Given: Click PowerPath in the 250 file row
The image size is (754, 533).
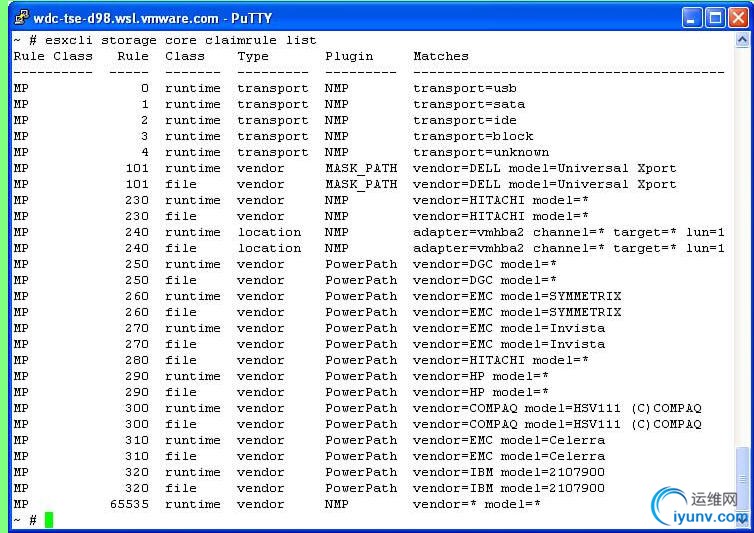Looking at the screenshot, I should (x=361, y=280).
